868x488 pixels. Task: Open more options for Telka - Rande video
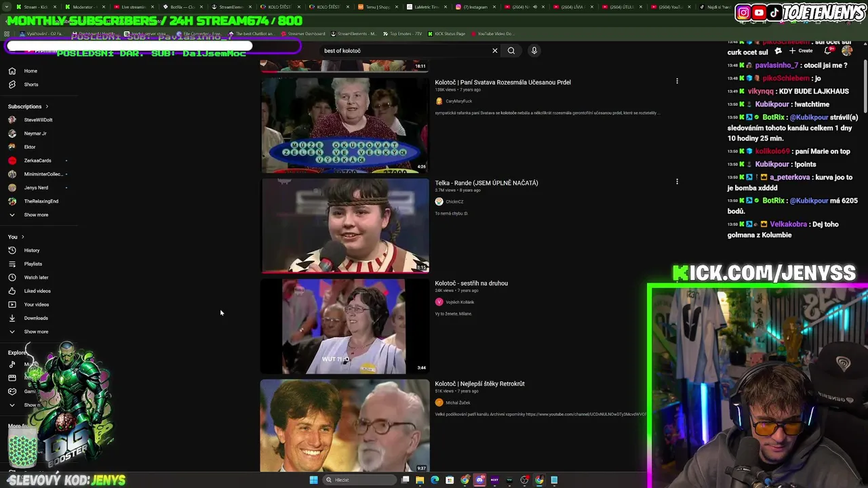[677, 182]
